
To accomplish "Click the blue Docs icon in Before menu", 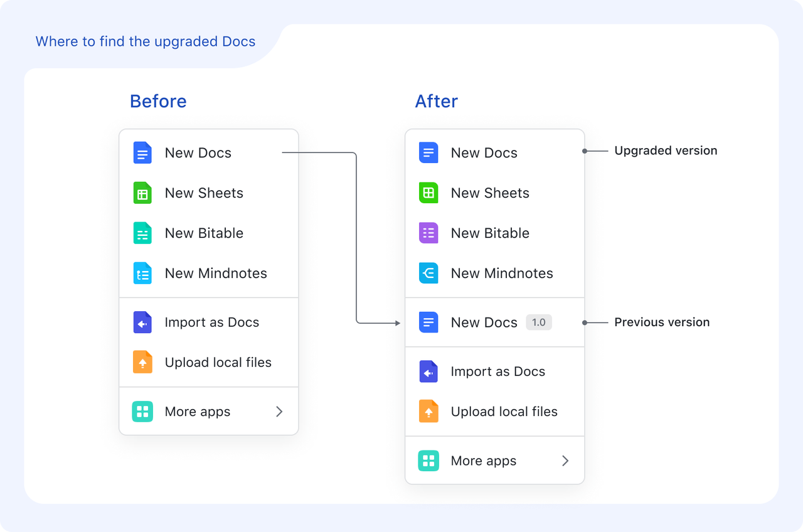I will pyautogui.click(x=142, y=153).
